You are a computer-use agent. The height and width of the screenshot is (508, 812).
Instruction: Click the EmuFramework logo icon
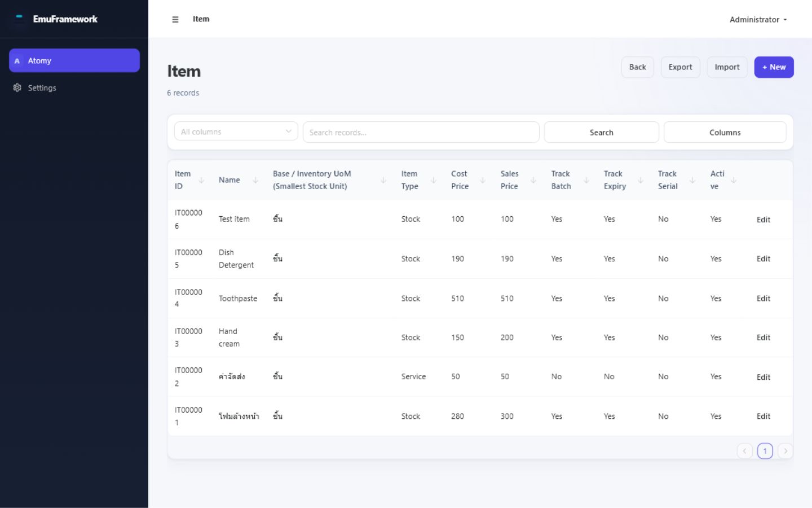point(19,19)
